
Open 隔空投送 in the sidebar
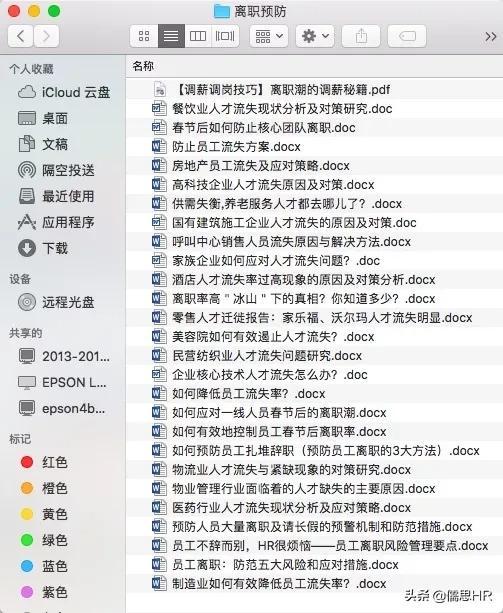pos(56,170)
